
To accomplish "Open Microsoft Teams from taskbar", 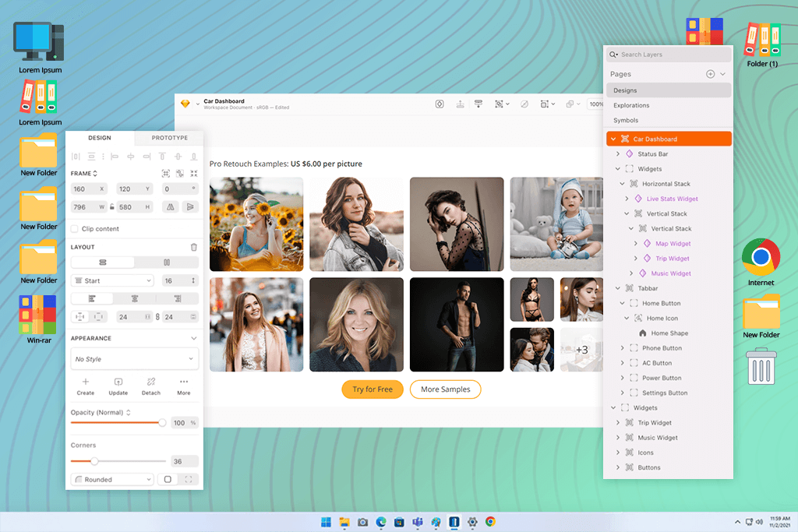I will pyautogui.click(x=418, y=522).
